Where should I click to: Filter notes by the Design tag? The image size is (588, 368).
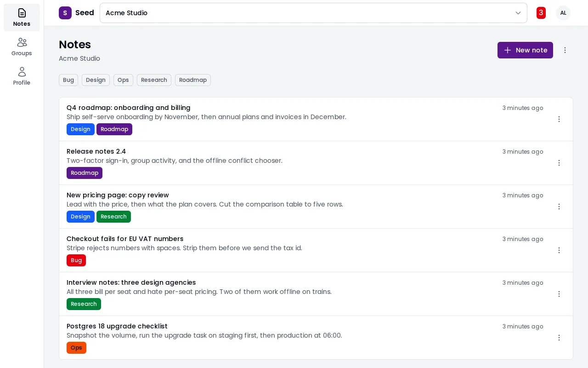click(x=96, y=80)
